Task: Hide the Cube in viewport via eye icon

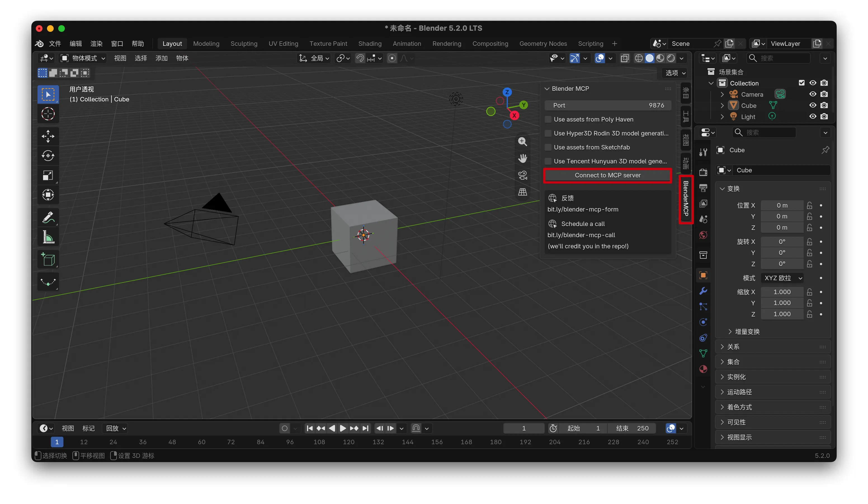Action: (813, 105)
